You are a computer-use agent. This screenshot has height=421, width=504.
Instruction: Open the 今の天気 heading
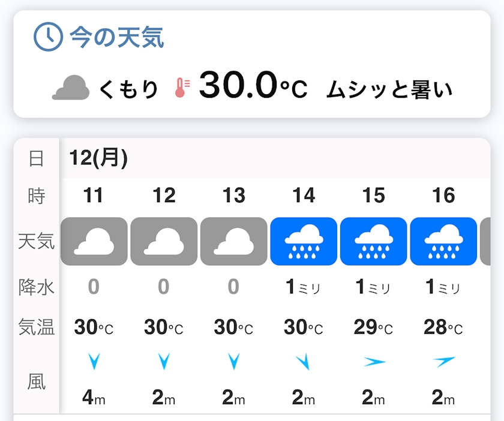pyautogui.click(x=117, y=37)
